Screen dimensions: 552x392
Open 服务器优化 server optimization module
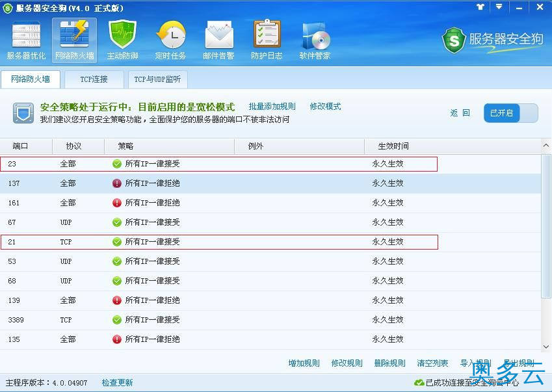pos(26,40)
